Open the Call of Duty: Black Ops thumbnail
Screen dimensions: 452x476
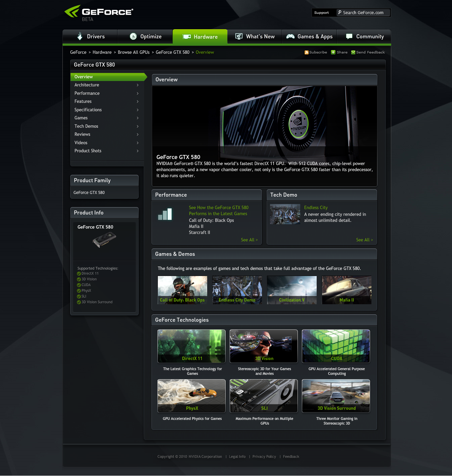click(x=182, y=290)
